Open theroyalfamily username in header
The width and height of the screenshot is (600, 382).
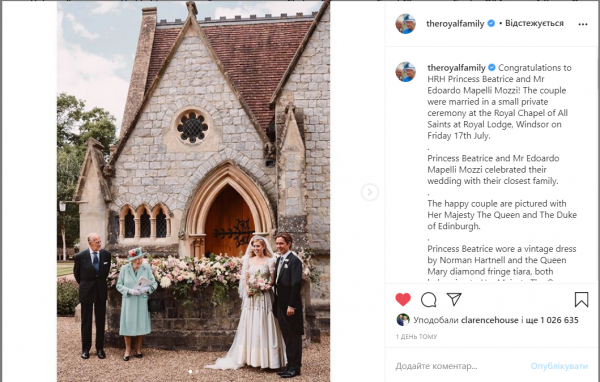[x=455, y=24]
